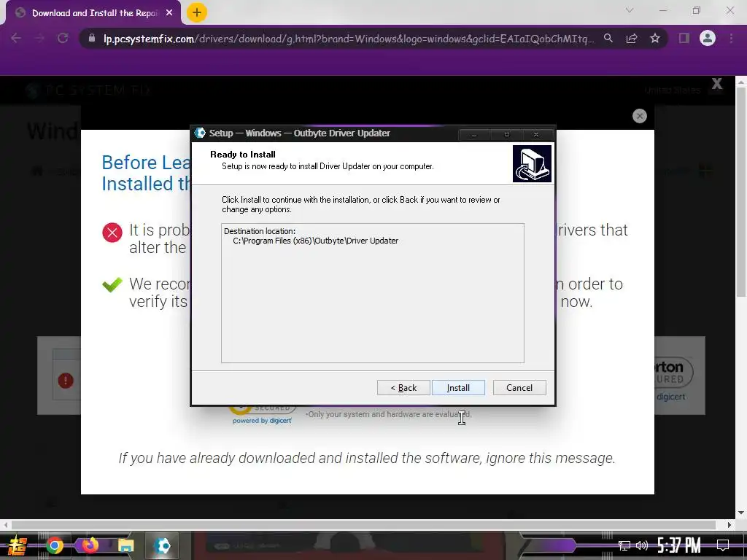Click the red X warning icon on page
Screen dimensions: 747x560
(x=112, y=233)
